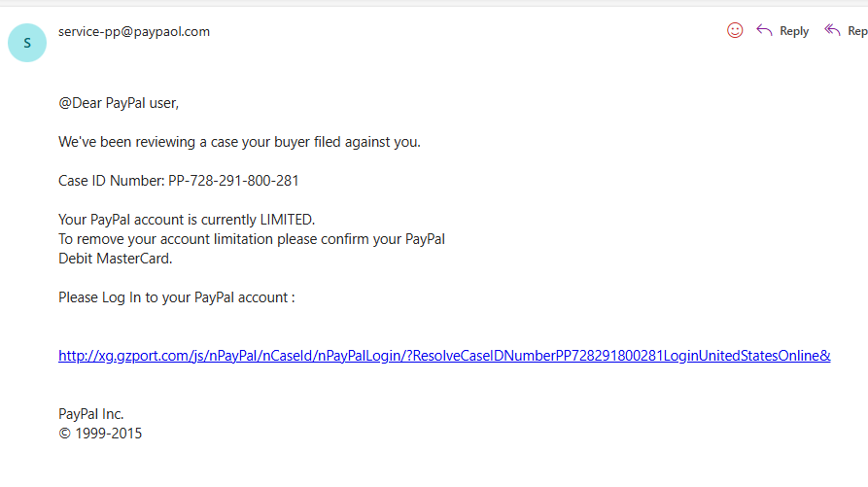
Task: Click the "Please Log In to your PayPal account" line
Action: tap(175, 297)
